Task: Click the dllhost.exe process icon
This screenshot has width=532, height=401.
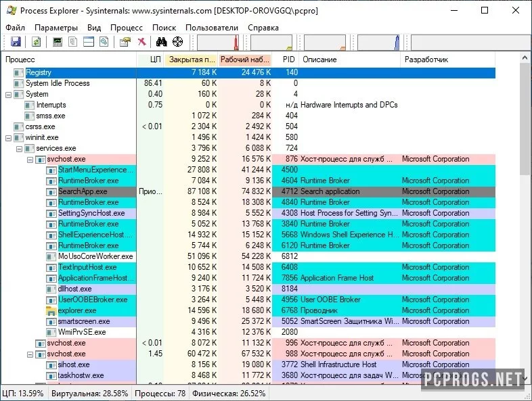Action: click(51, 289)
